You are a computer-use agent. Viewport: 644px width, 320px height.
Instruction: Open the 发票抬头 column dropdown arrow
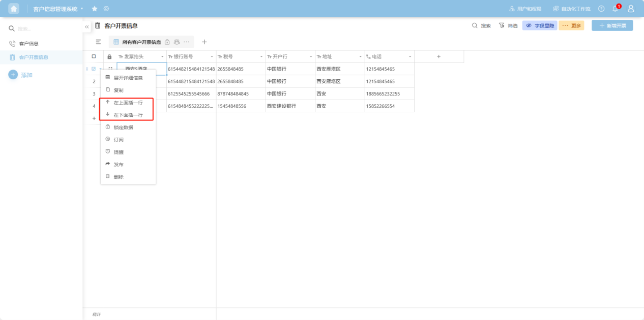point(162,57)
